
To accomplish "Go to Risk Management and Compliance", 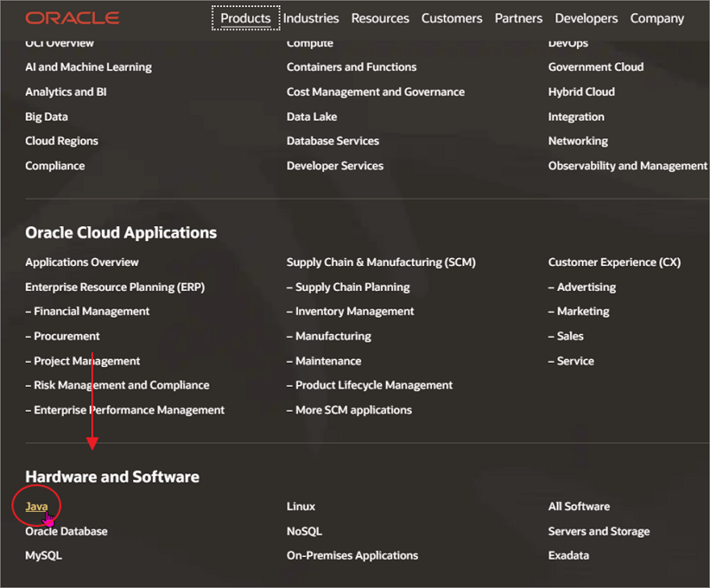I will coord(118,385).
